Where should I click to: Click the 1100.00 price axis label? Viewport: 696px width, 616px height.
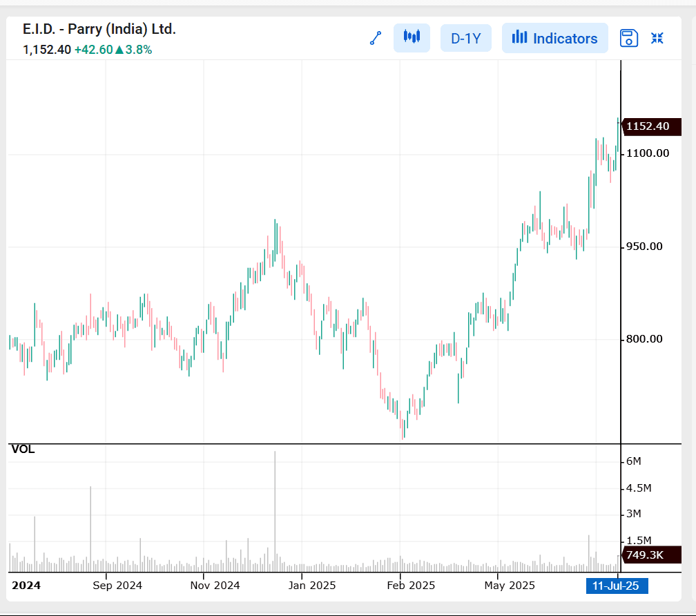(x=648, y=153)
